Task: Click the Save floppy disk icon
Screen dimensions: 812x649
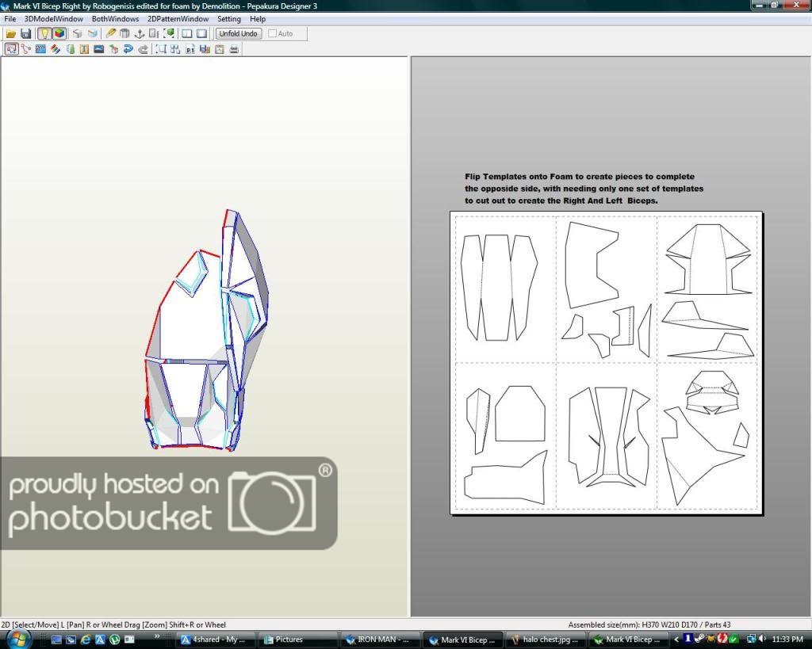Action: 25,33
